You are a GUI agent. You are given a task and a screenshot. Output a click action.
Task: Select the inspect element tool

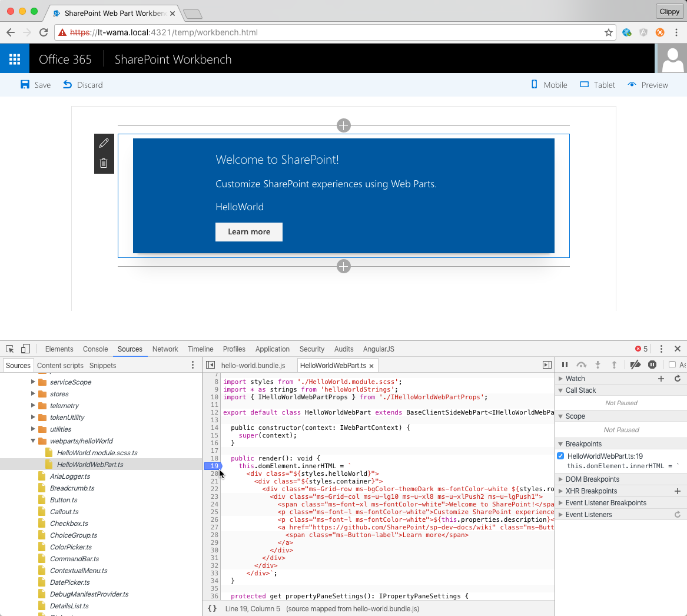pyautogui.click(x=9, y=349)
